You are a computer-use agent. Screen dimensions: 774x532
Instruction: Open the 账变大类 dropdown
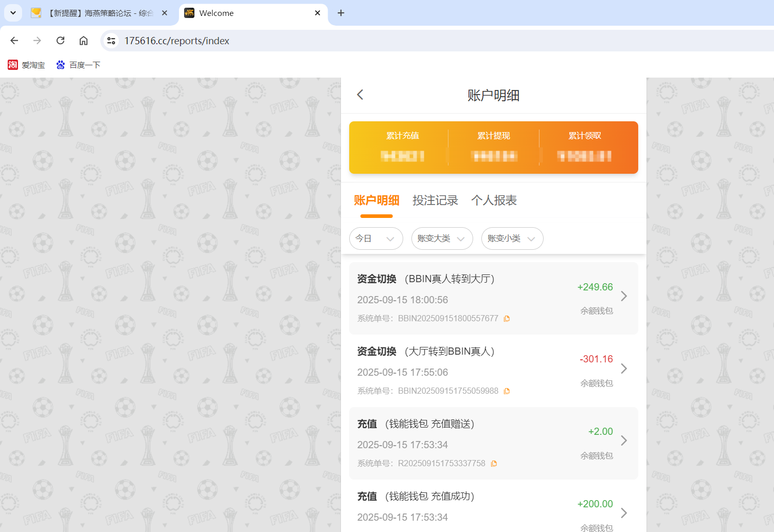[441, 238]
